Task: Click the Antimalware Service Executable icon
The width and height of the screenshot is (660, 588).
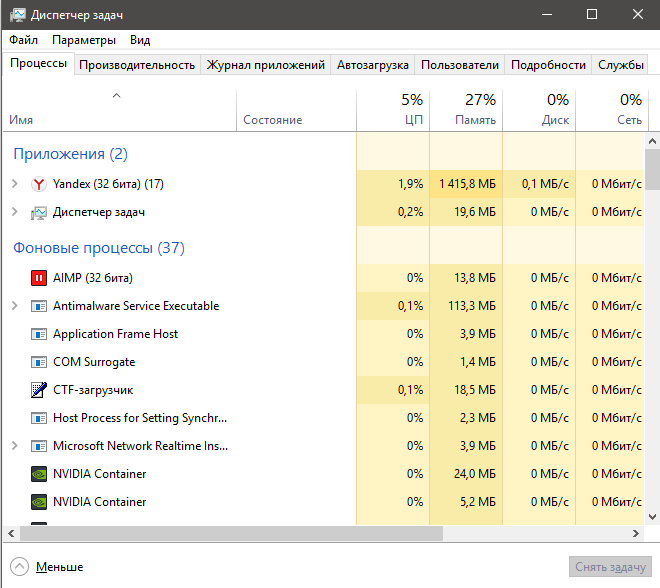Action: coord(39,306)
